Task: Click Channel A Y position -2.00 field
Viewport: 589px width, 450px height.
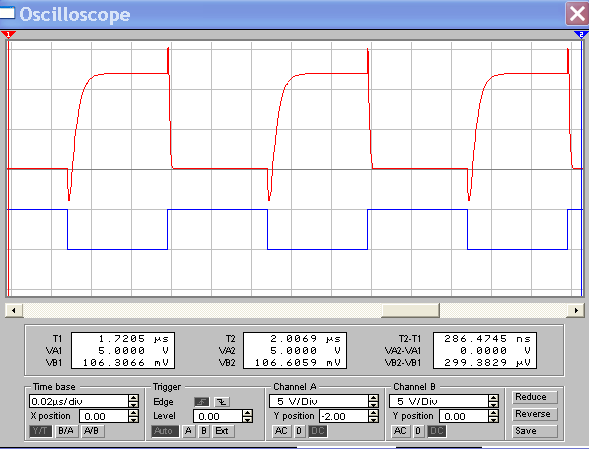Action: click(344, 416)
